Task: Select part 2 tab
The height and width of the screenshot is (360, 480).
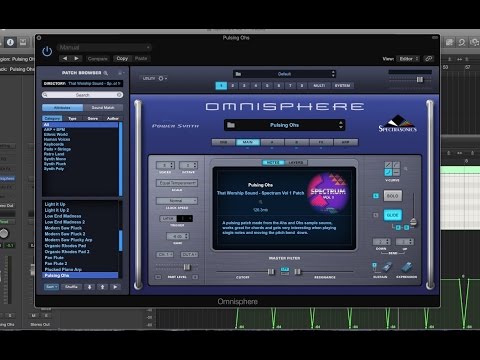Action: [x=233, y=86]
